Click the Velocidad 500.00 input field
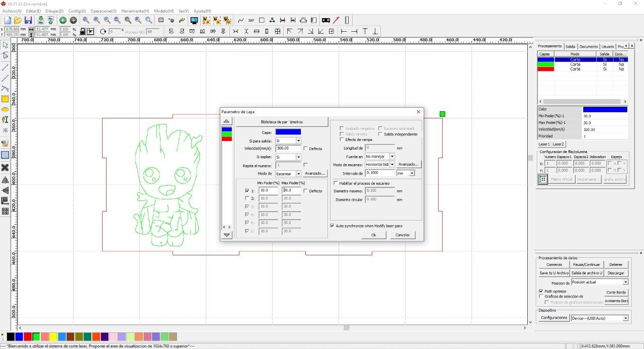Screen dimensions: 644x349 click(x=288, y=149)
